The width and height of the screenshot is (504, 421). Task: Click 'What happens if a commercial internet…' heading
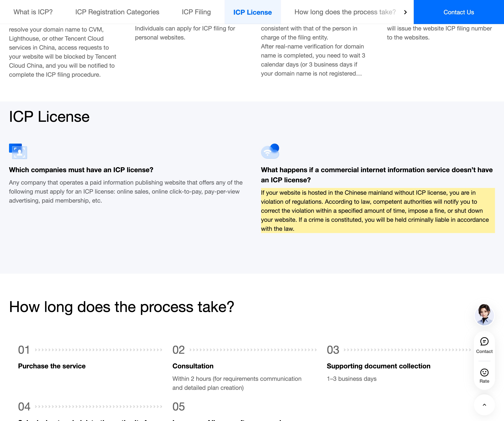tap(377, 175)
